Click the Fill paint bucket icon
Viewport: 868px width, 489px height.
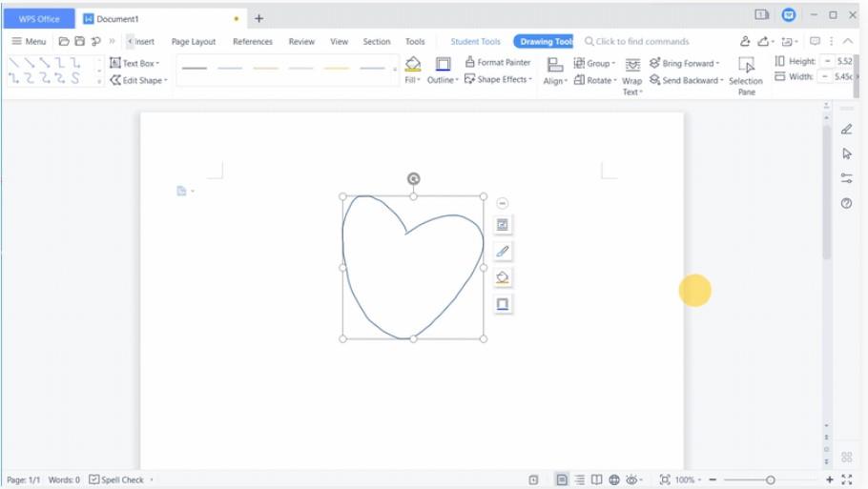click(x=412, y=64)
